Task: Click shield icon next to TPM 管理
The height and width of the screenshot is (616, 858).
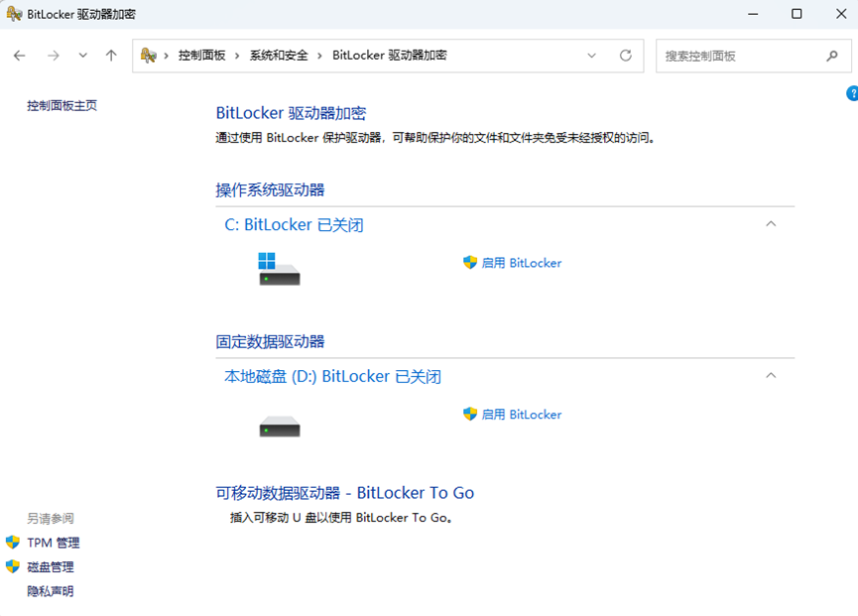Action: coord(13,543)
